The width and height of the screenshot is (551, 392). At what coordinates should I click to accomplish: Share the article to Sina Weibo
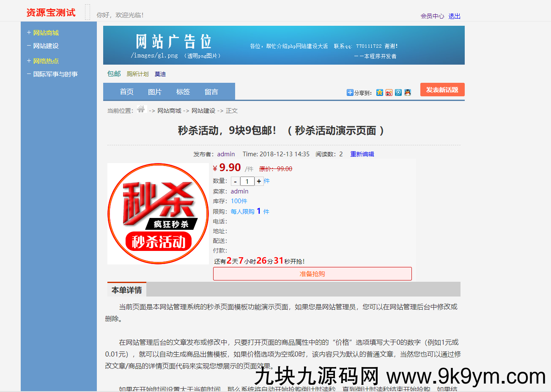(389, 93)
